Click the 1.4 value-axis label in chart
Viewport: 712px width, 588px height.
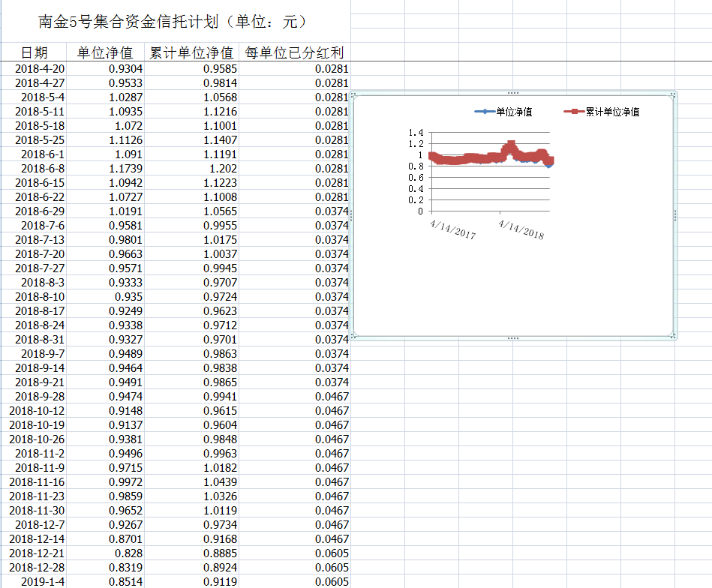(416, 133)
